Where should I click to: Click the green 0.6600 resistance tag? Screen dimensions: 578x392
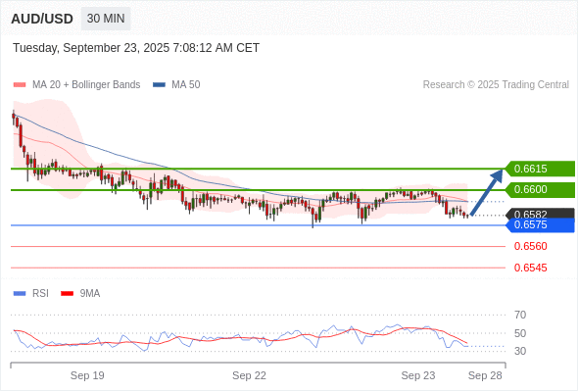pos(540,189)
